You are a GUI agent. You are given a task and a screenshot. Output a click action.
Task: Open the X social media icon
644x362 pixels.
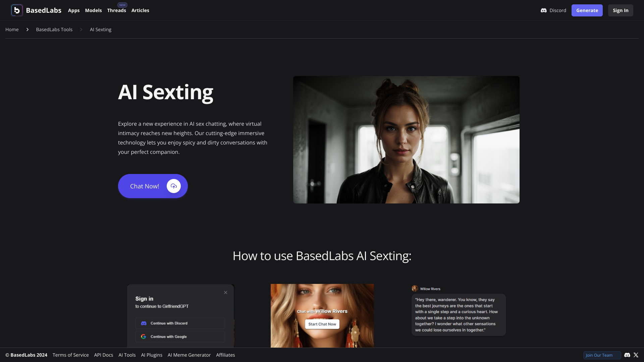pyautogui.click(x=636, y=355)
